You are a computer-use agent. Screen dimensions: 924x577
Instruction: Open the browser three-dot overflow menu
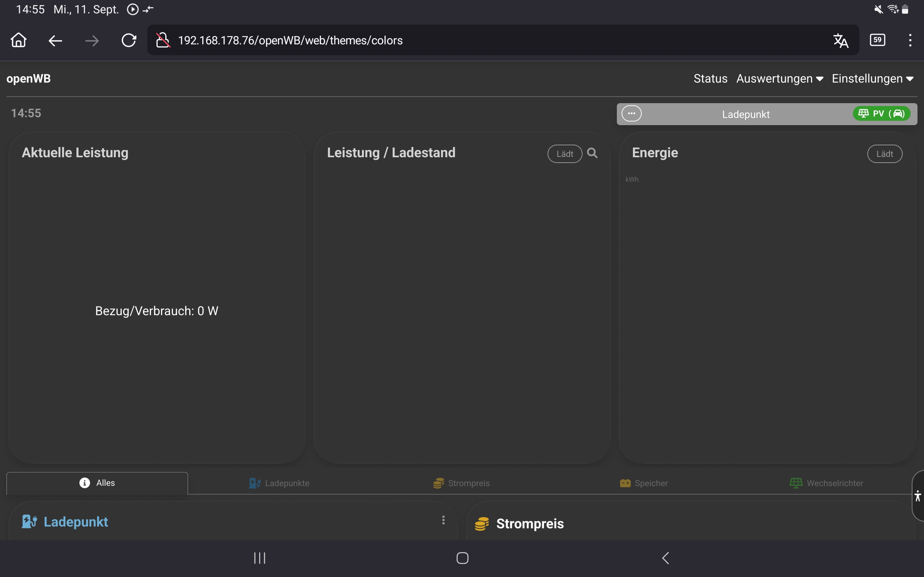910,40
